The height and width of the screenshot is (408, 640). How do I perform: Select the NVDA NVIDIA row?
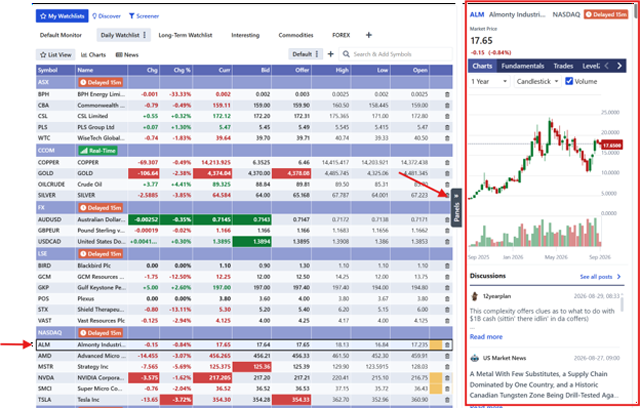click(x=244, y=378)
